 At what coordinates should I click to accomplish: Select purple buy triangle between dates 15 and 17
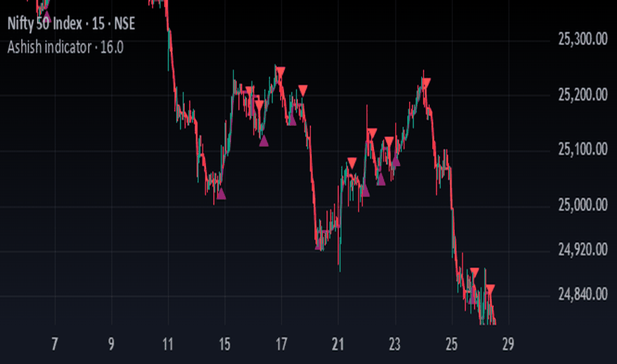click(263, 141)
